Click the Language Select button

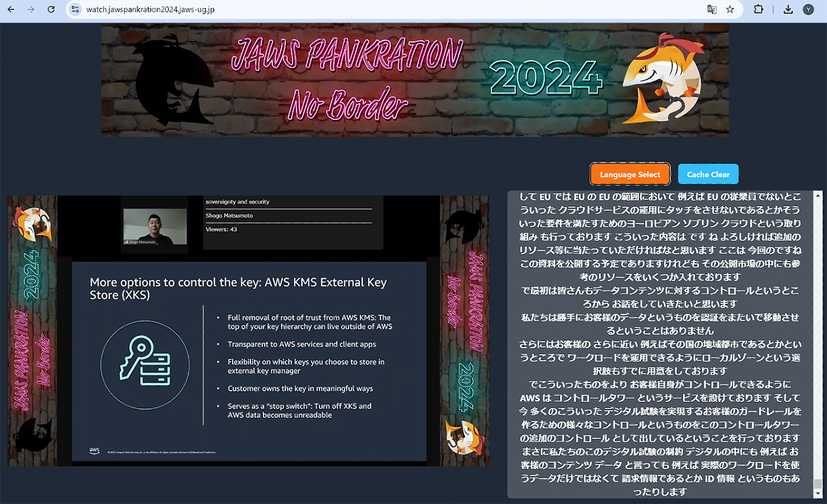[630, 174]
